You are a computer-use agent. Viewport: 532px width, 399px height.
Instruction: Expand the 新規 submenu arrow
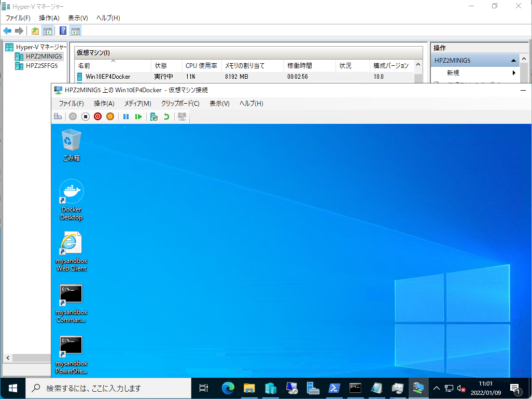(x=514, y=73)
